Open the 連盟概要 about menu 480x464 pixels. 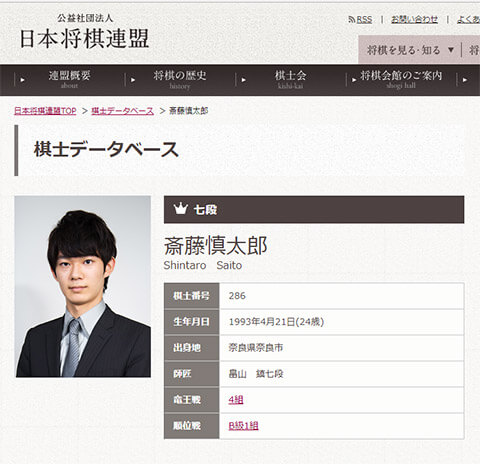coord(69,80)
